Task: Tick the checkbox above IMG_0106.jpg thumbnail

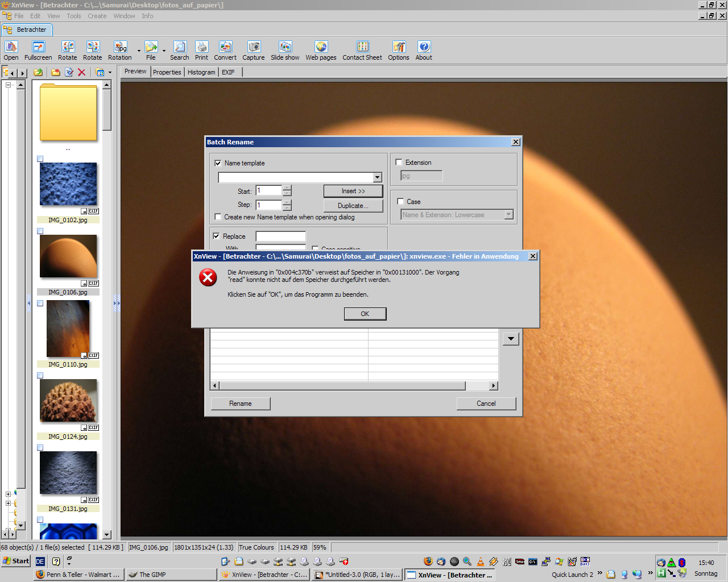Action: point(40,231)
